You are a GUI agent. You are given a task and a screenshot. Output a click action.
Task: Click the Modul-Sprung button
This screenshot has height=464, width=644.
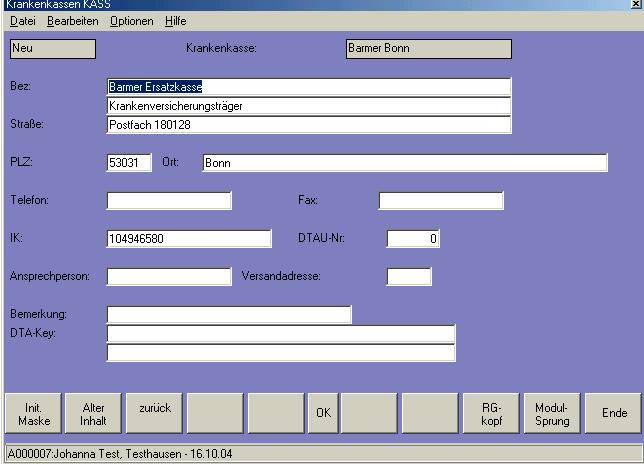[x=552, y=413]
